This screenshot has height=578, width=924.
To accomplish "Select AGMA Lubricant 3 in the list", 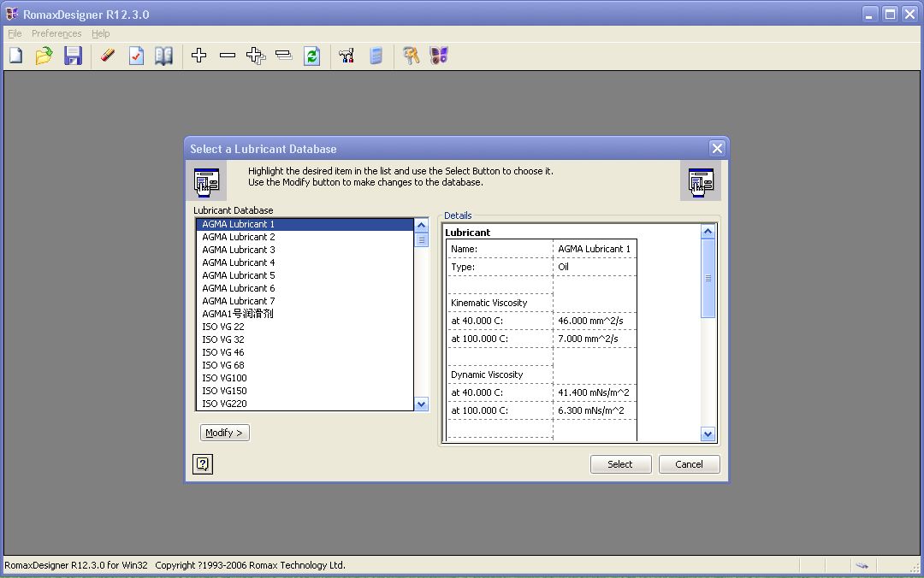I will [x=305, y=250].
